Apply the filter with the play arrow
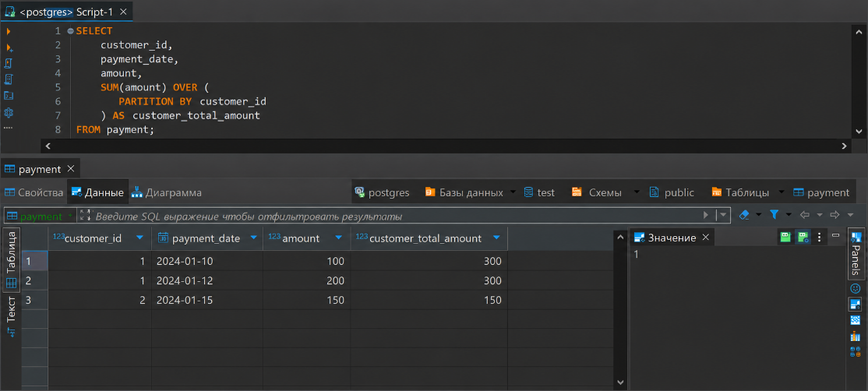Screen dimensions: 868x391 tap(706, 214)
